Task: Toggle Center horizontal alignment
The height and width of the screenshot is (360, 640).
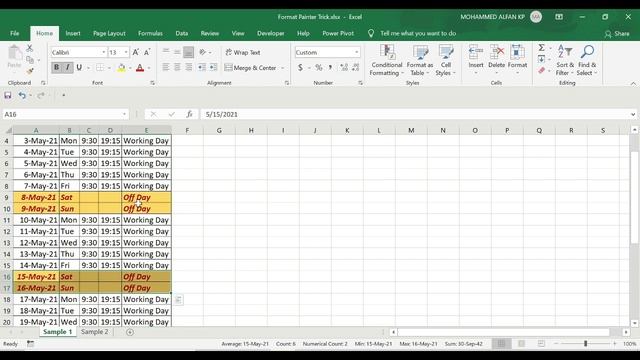Action: coord(177,67)
